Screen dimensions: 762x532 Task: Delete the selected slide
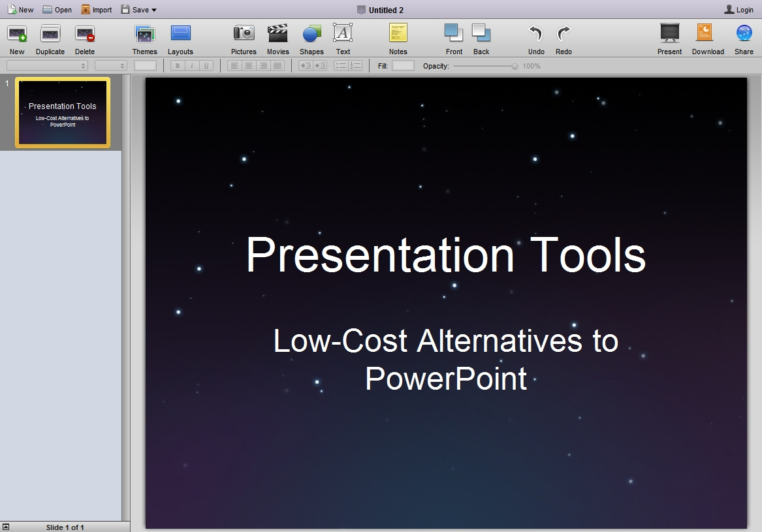tap(85, 39)
